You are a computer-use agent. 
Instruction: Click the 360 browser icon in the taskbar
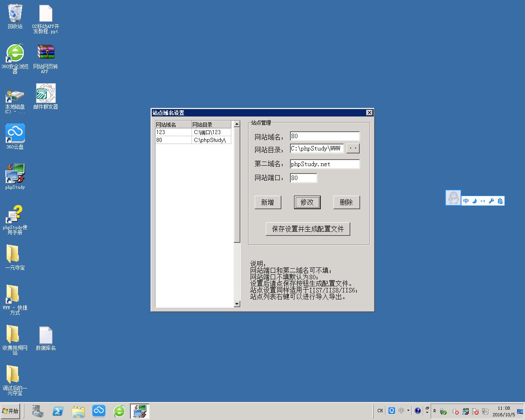click(119, 411)
